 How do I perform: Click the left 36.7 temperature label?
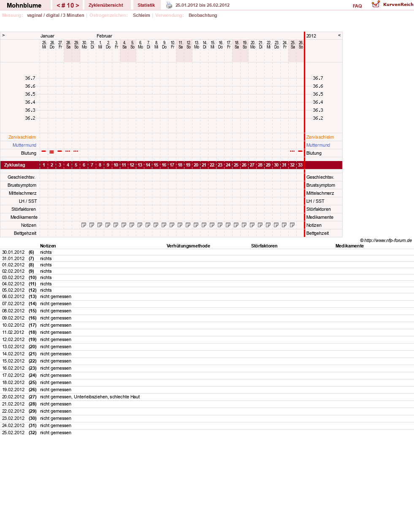[30, 78]
